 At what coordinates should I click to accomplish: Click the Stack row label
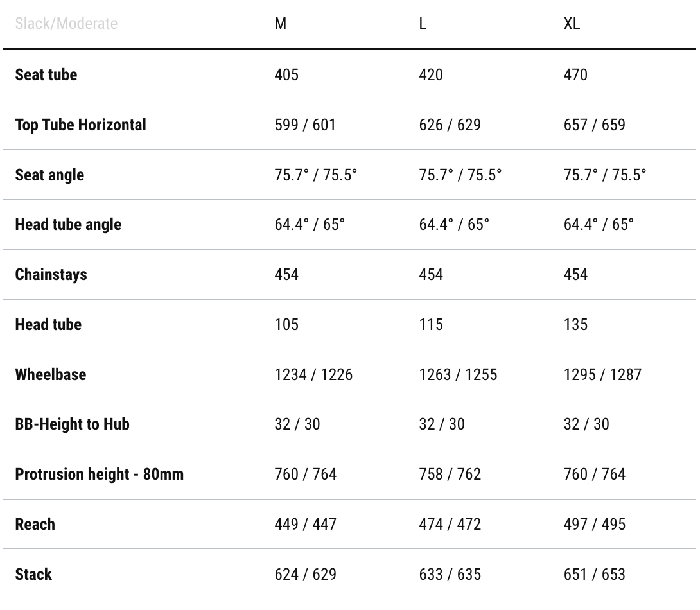[x=33, y=574]
